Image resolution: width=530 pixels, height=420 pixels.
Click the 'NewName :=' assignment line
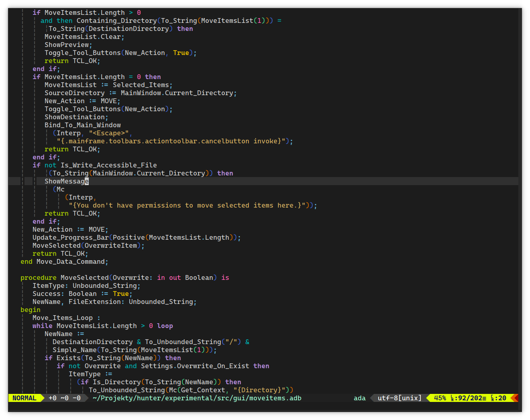click(65, 334)
